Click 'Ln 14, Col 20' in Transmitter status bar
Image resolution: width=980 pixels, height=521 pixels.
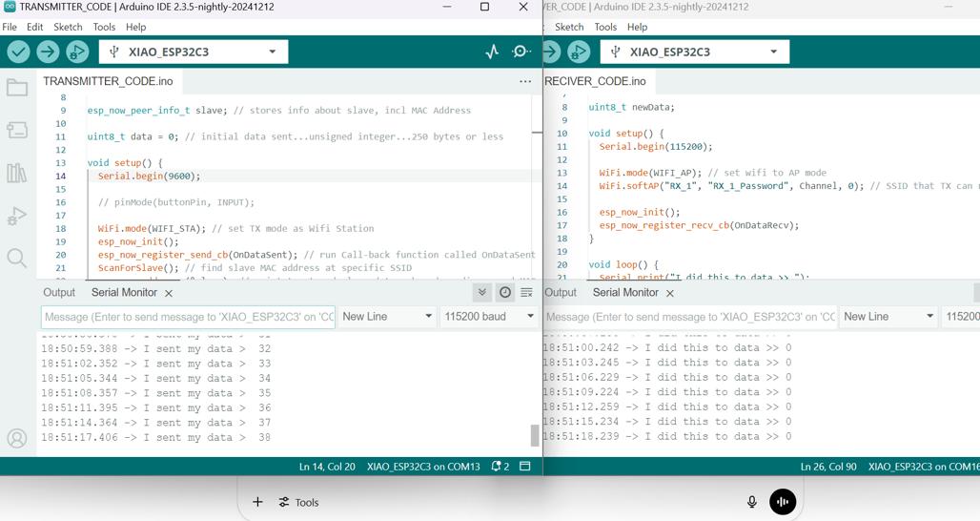pos(327,467)
